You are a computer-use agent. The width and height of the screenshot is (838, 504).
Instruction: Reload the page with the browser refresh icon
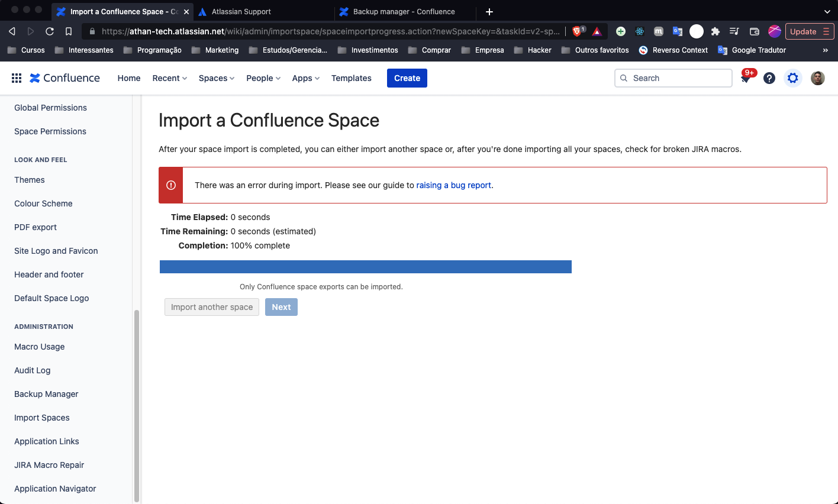click(50, 31)
